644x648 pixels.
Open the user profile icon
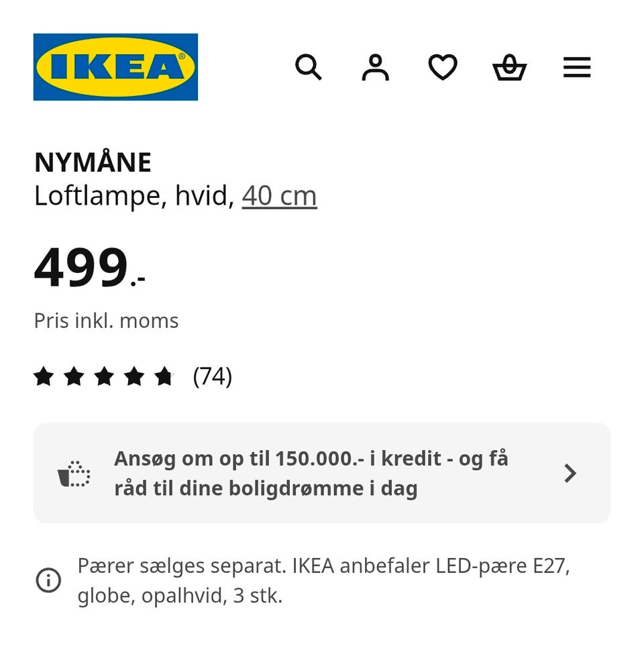[x=375, y=67]
